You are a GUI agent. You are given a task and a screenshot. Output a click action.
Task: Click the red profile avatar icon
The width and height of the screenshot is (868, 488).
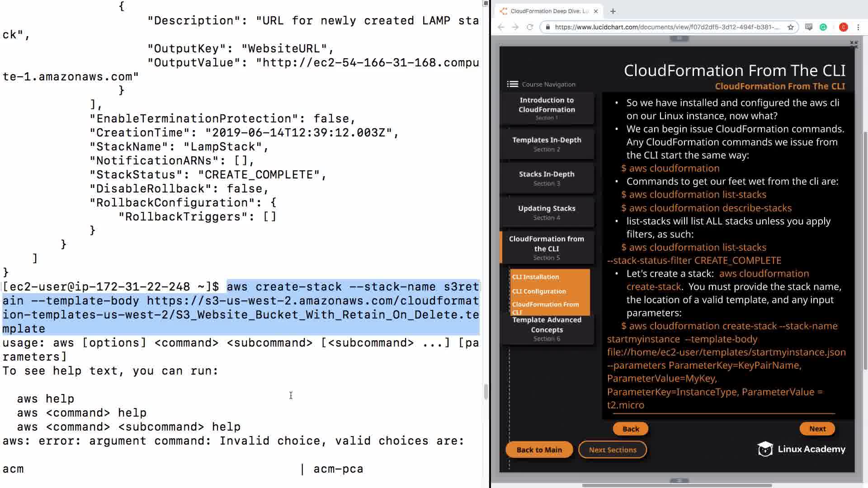843,27
